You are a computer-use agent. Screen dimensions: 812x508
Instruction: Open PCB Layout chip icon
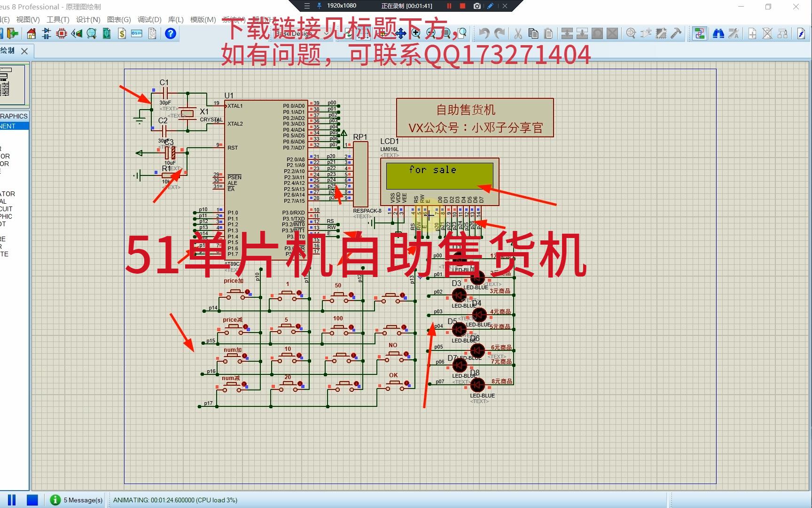[x=62, y=33]
